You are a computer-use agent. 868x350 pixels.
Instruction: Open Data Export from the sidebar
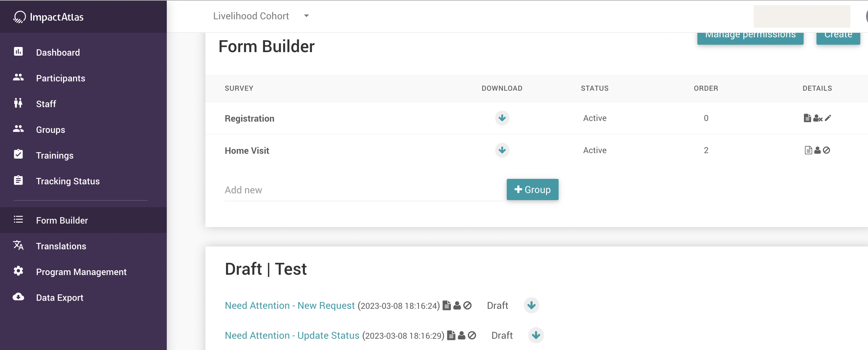click(60, 298)
